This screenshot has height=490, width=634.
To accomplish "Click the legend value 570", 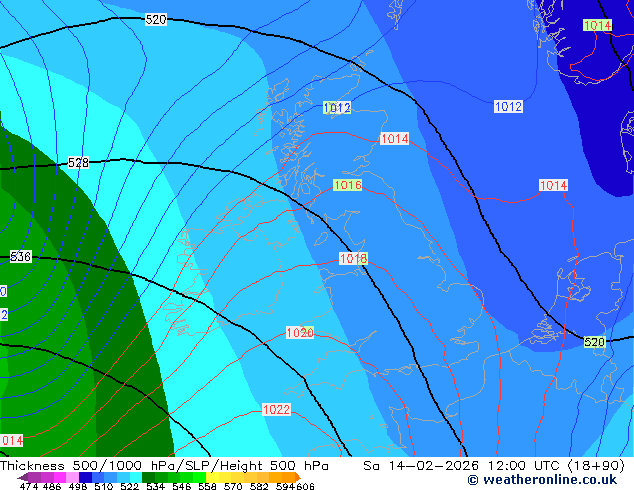I will pyautogui.click(x=233, y=486).
